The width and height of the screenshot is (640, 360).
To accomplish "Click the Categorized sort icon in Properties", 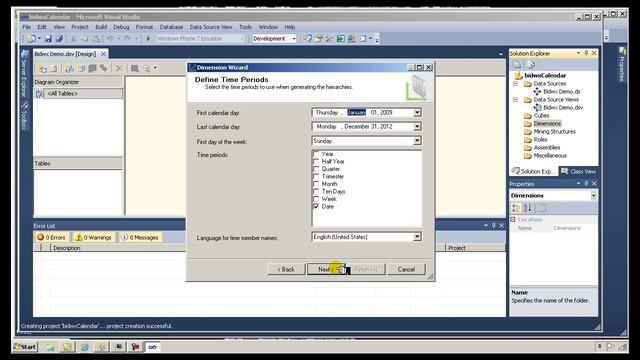I will click(516, 208).
